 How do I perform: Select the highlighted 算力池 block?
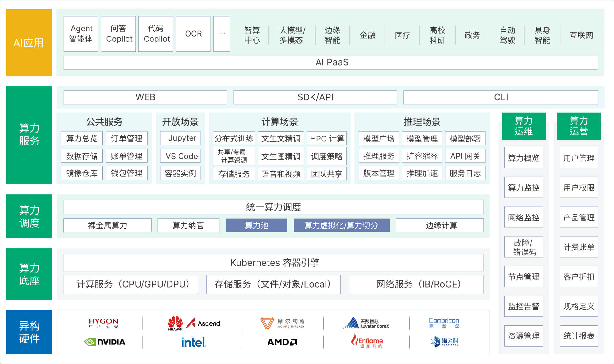point(256,225)
